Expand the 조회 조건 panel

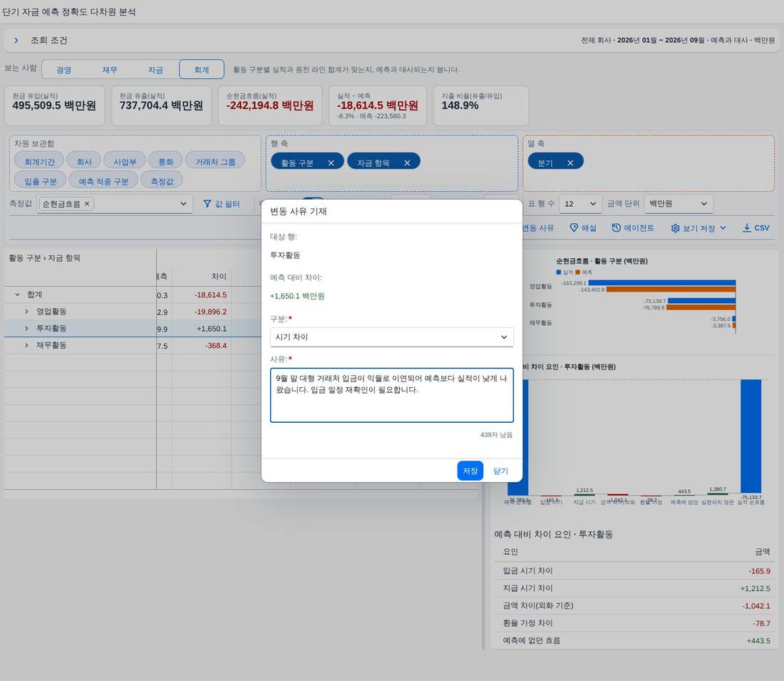pyautogui.click(x=16, y=40)
